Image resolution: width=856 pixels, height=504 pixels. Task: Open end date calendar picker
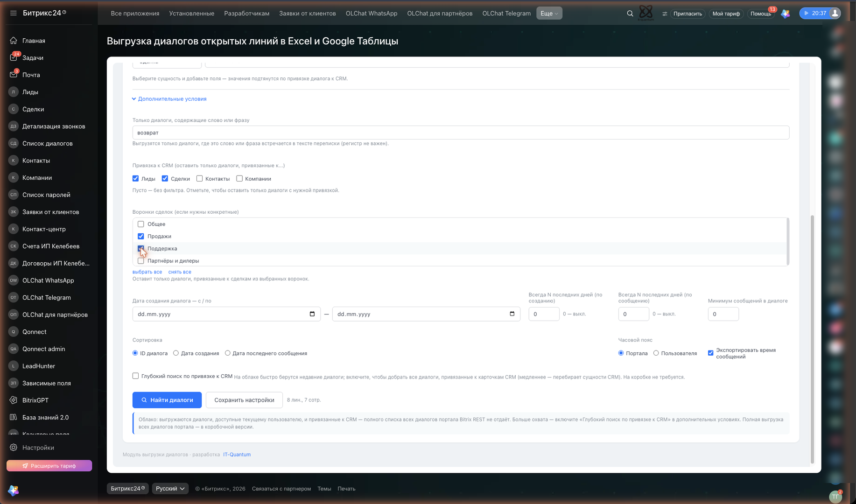point(512,314)
